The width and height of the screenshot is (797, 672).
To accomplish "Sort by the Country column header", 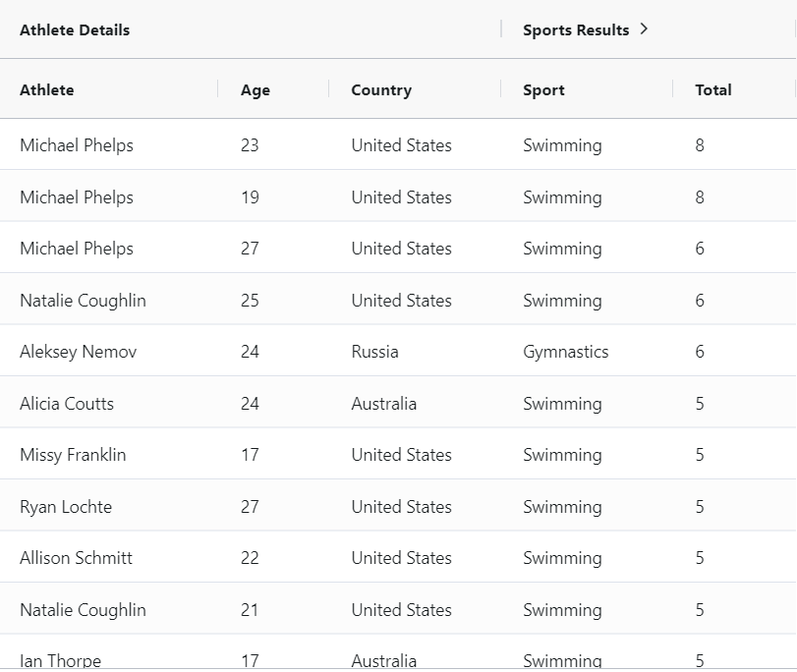I will pyautogui.click(x=381, y=89).
